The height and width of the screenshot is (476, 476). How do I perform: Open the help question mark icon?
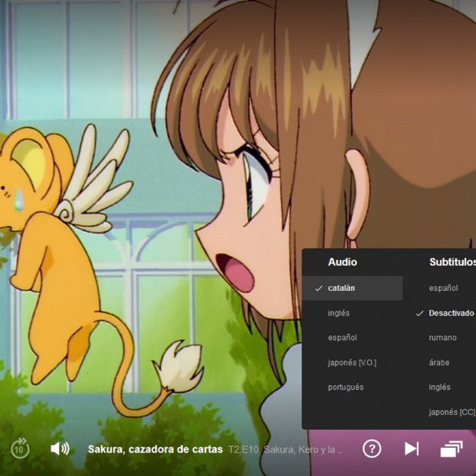click(x=372, y=448)
